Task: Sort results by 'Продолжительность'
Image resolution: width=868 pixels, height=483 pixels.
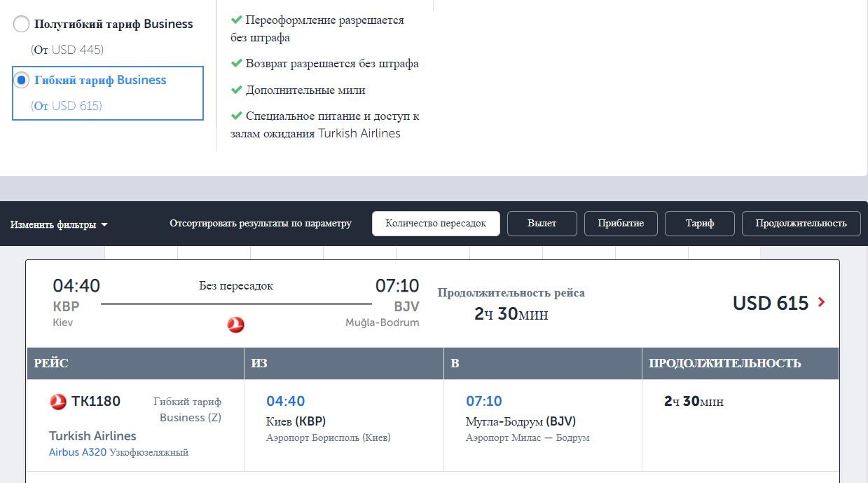Action: [801, 223]
